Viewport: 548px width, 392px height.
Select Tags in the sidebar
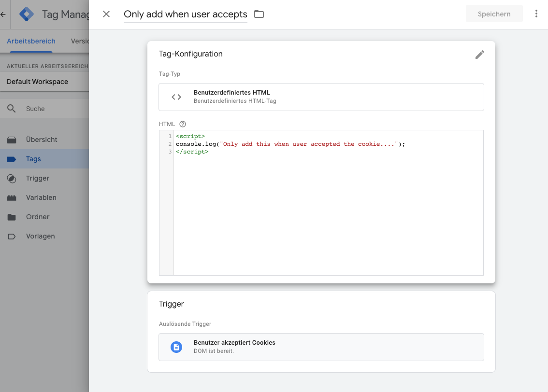pyautogui.click(x=33, y=158)
